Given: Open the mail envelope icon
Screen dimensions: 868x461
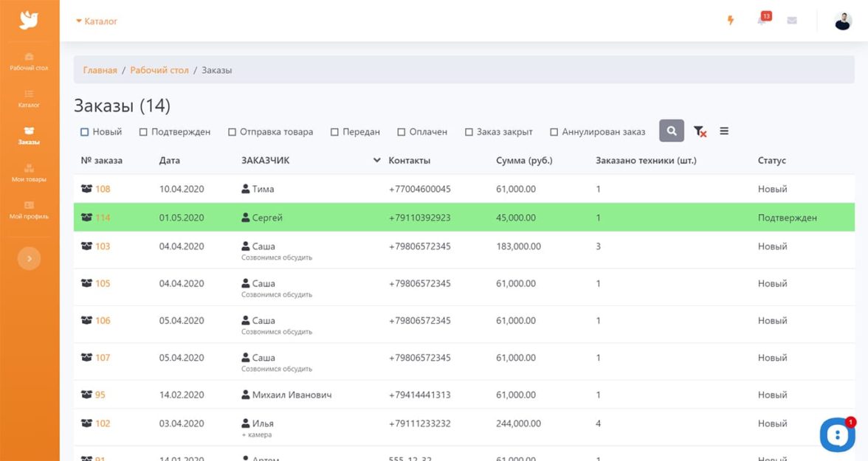Looking at the screenshot, I should coord(792,21).
